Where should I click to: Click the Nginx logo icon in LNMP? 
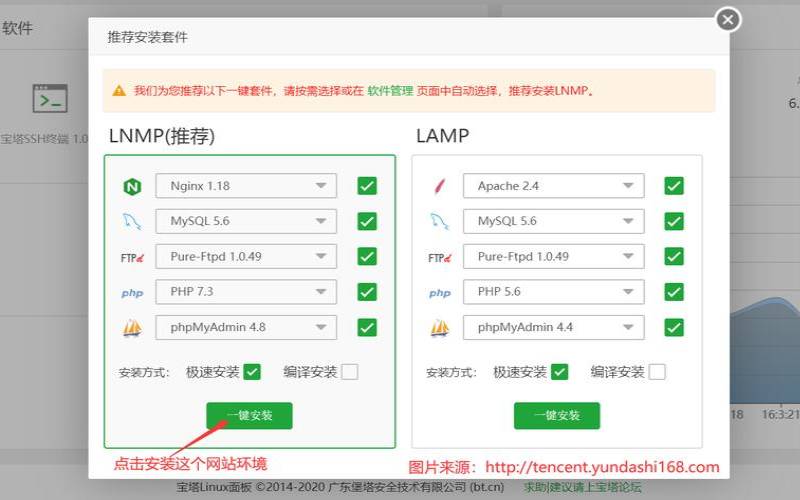click(133, 187)
